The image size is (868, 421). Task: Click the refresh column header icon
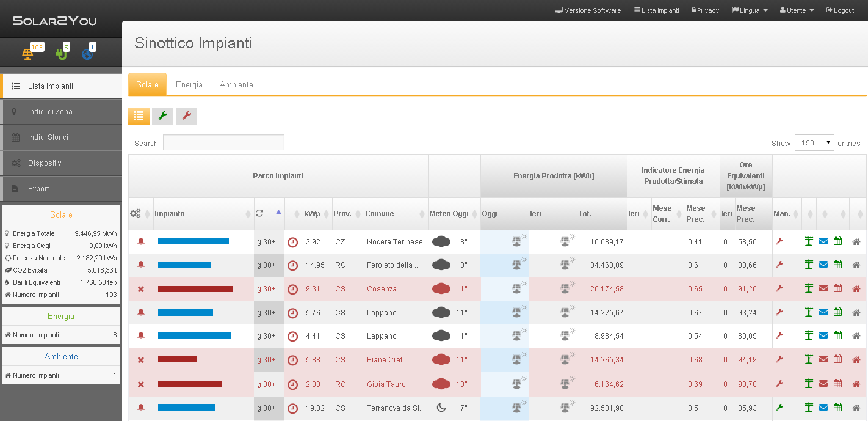tap(259, 213)
